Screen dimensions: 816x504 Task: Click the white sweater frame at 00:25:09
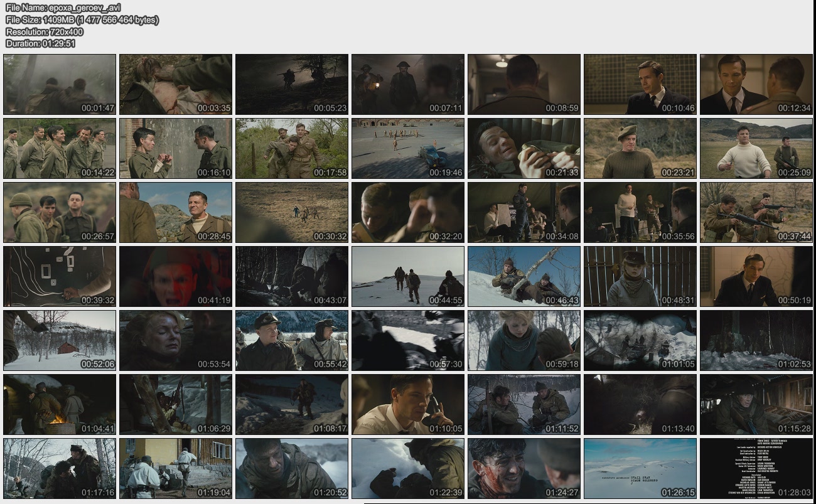[x=756, y=148]
